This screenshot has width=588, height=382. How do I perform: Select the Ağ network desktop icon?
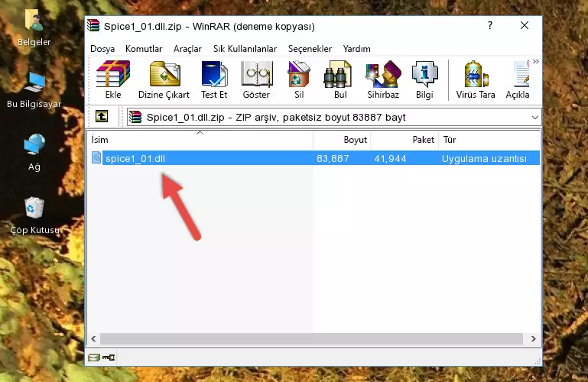pyautogui.click(x=34, y=152)
